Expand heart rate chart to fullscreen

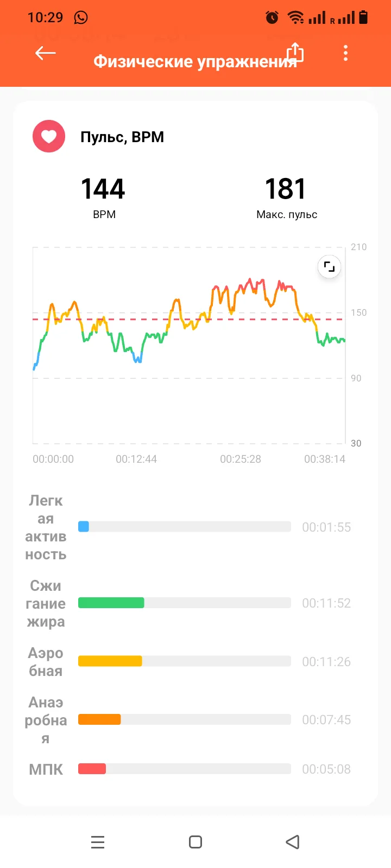click(329, 267)
